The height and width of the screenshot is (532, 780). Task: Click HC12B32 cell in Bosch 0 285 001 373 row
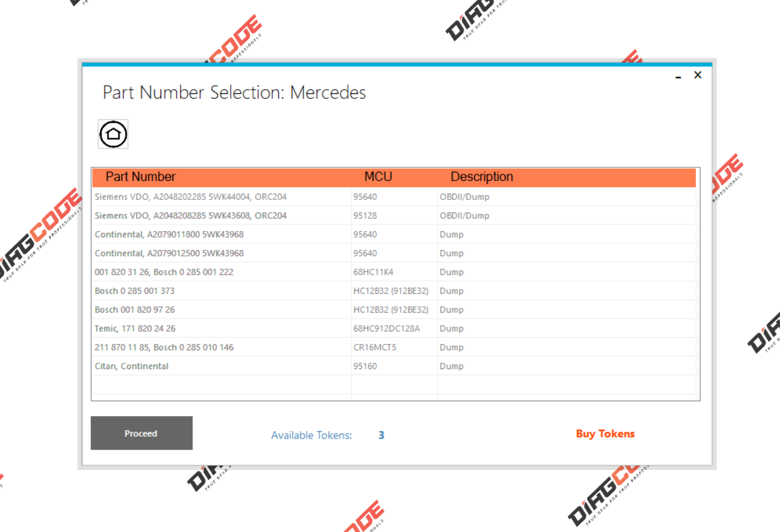click(394, 291)
